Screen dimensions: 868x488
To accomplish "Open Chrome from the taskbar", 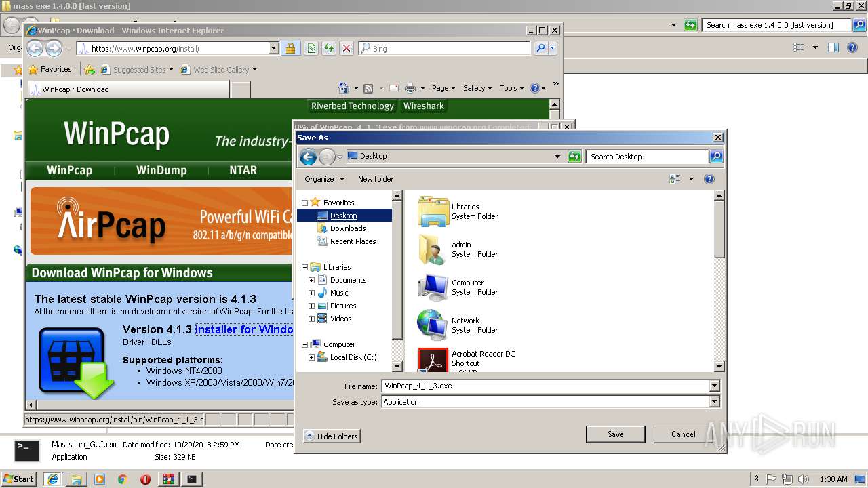I will 122,479.
